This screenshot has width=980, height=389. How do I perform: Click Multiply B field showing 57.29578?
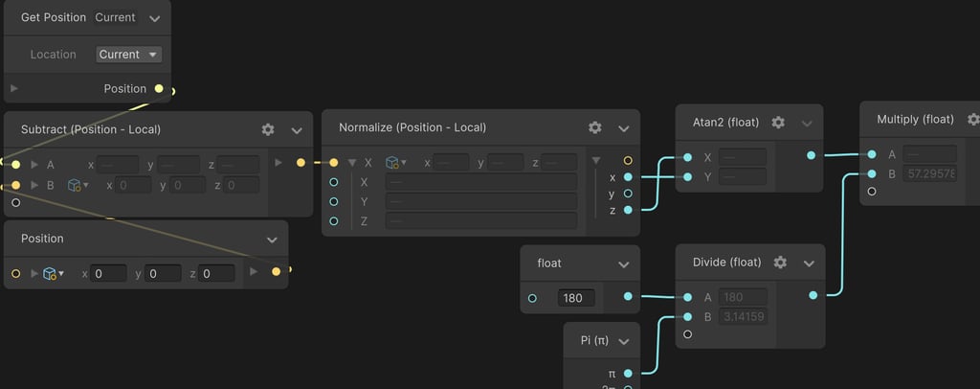930,173
